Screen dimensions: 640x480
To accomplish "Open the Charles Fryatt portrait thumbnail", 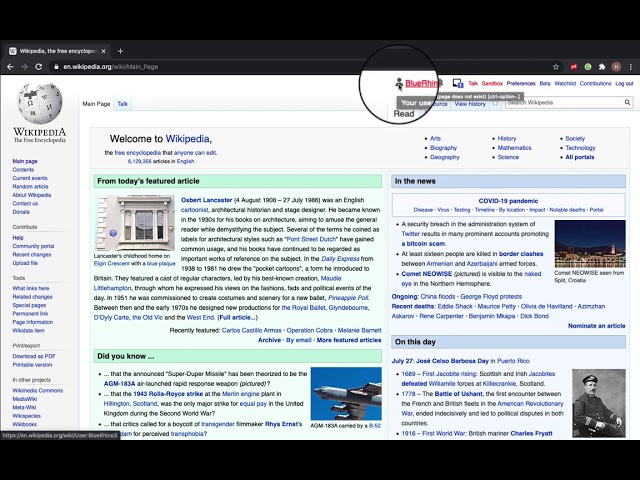I will tap(599, 403).
